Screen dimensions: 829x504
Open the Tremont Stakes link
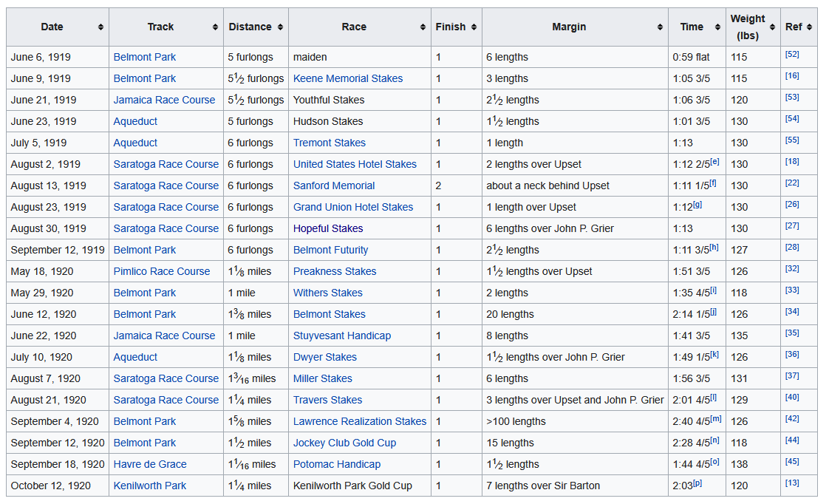click(x=330, y=143)
